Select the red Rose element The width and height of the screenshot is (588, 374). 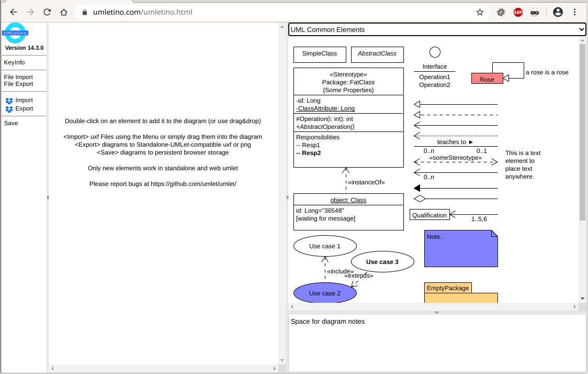(487, 79)
